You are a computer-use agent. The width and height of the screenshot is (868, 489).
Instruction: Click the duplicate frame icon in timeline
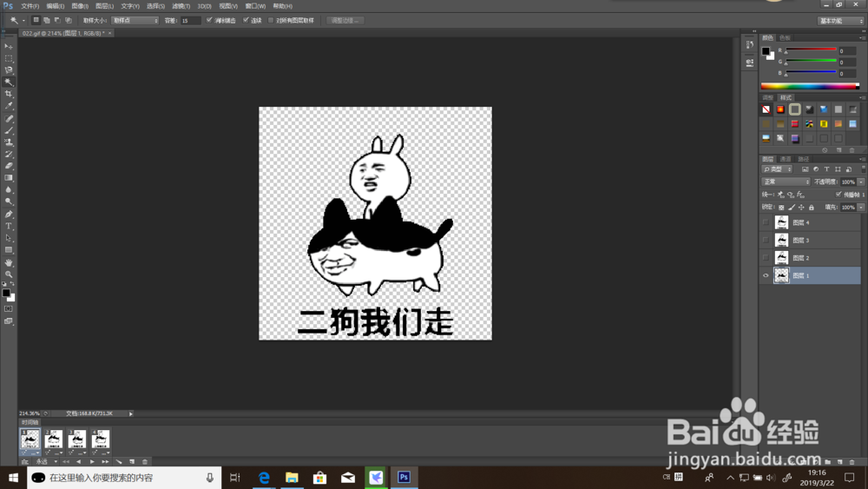click(x=132, y=461)
